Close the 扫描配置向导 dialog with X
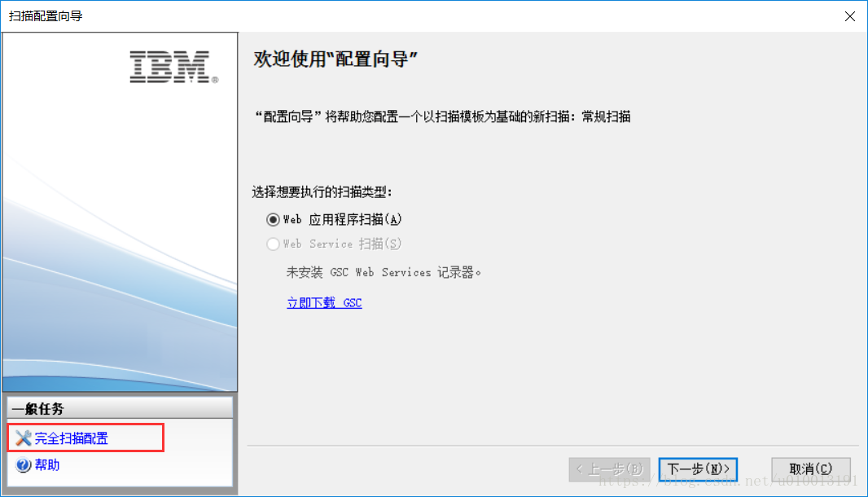The image size is (868, 497). 850,16
